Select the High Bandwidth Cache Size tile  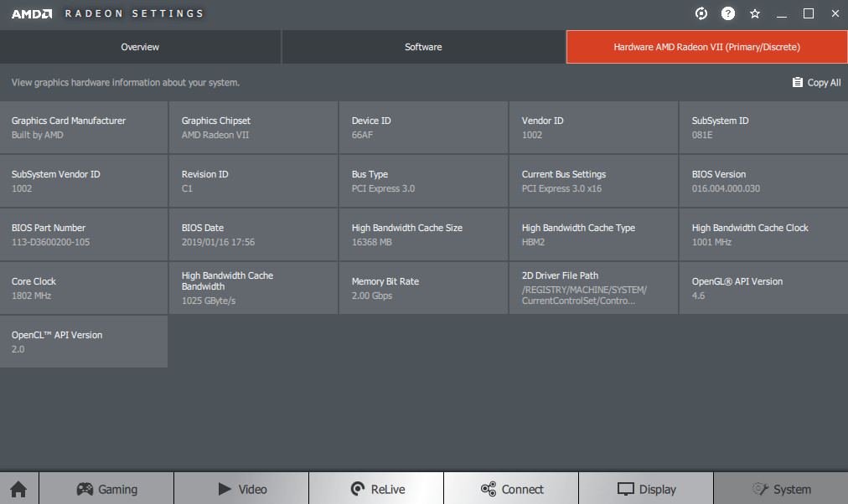(423, 234)
